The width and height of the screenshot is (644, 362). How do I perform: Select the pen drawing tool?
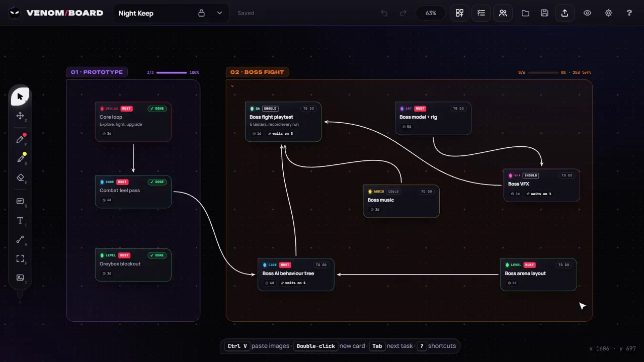[20, 139]
